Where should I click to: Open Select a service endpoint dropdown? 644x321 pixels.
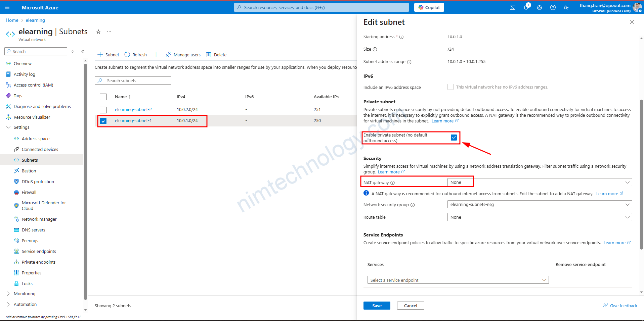[x=458, y=280]
